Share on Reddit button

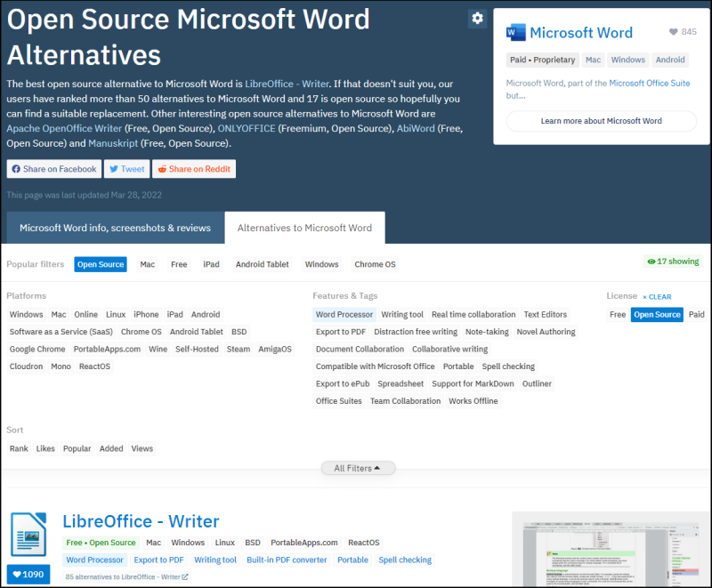194,169
